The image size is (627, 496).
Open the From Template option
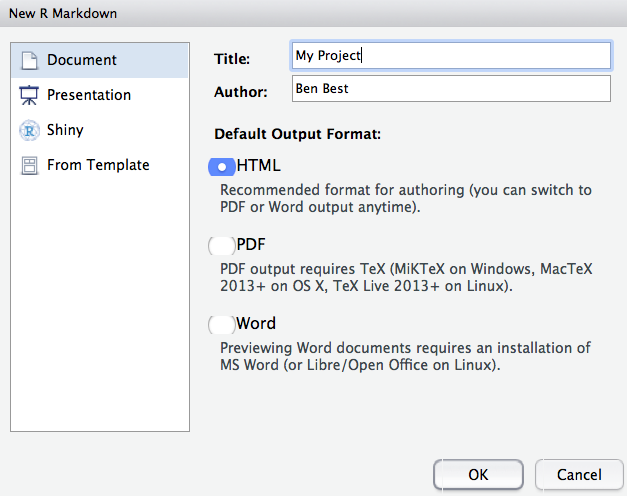pos(98,165)
